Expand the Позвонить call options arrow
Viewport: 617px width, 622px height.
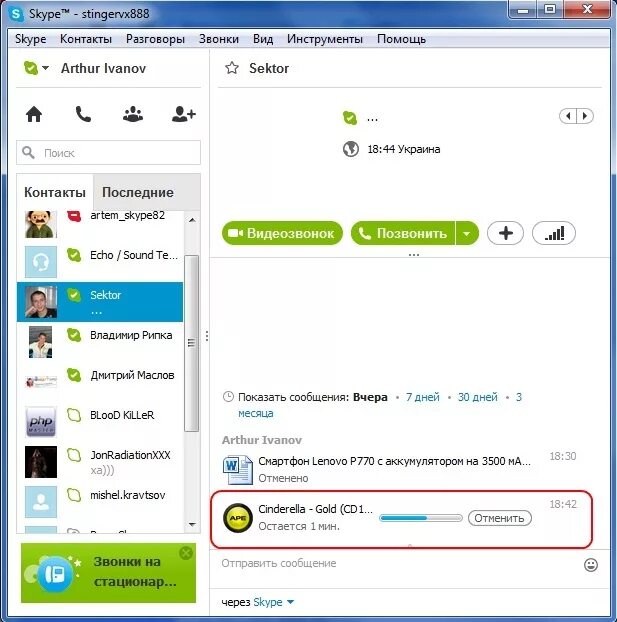467,233
